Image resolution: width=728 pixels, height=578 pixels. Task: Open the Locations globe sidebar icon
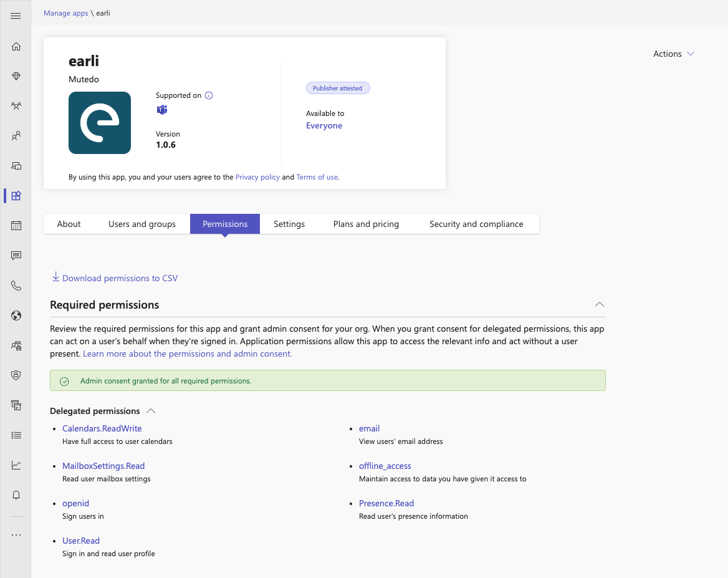pos(16,316)
